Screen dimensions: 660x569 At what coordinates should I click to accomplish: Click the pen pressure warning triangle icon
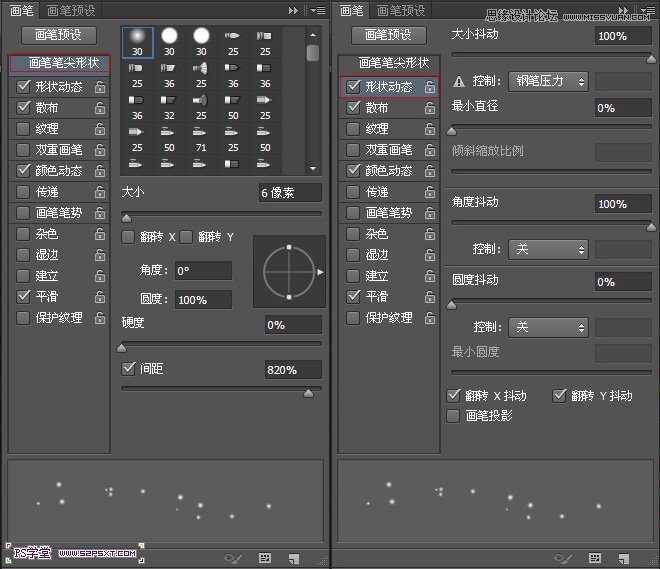[x=459, y=81]
